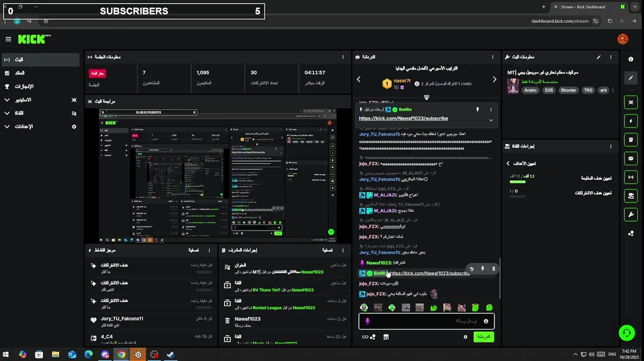Open moderator actions panel three-dot menu
Viewport: 644px width, 361px height.
(x=343, y=250)
